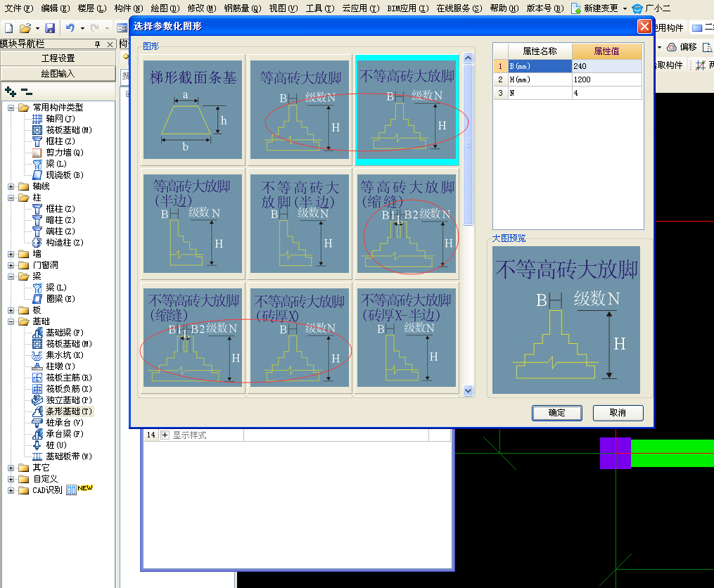Select the 圈梁(E) icon
The width and height of the screenshot is (714, 588).
point(37,299)
